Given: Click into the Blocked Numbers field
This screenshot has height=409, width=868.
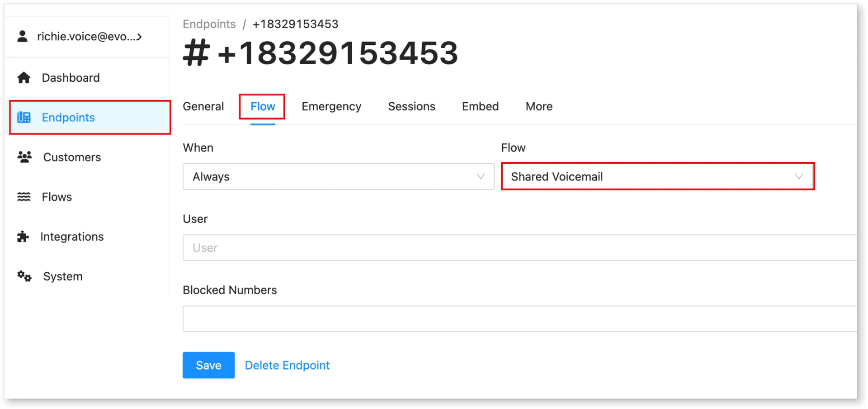Looking at the screenshot, I should (520, 319).
